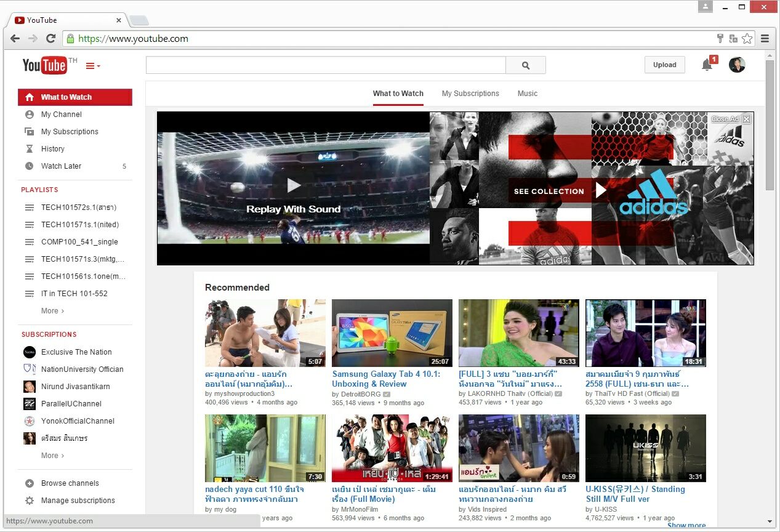Image resolution: width=780 pixels, height=532 pixels.
Task: Click the YouTube search input field
Action: tap(325, 65)
